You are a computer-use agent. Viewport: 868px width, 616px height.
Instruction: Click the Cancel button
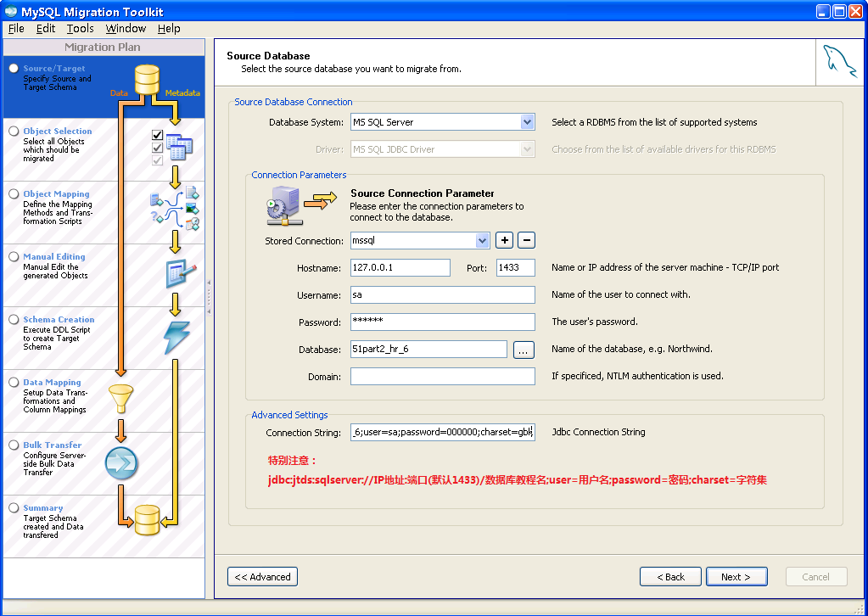[x=816, y=577]
